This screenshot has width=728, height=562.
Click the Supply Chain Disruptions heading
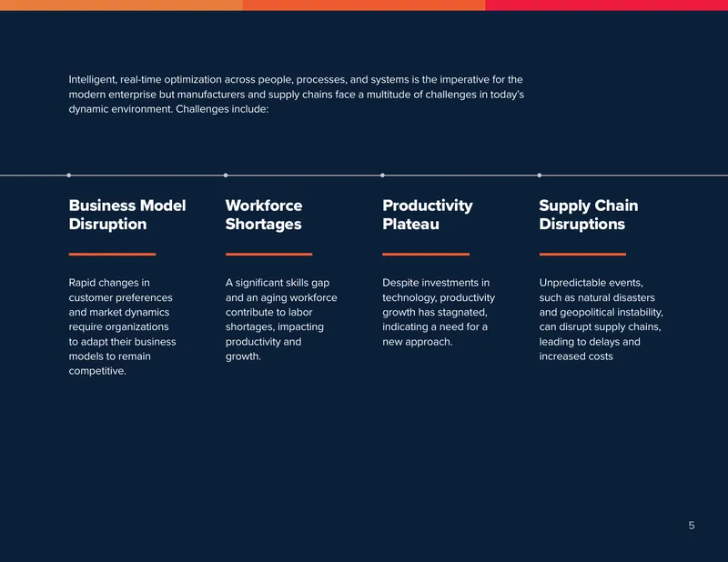(x=588, y=215)
